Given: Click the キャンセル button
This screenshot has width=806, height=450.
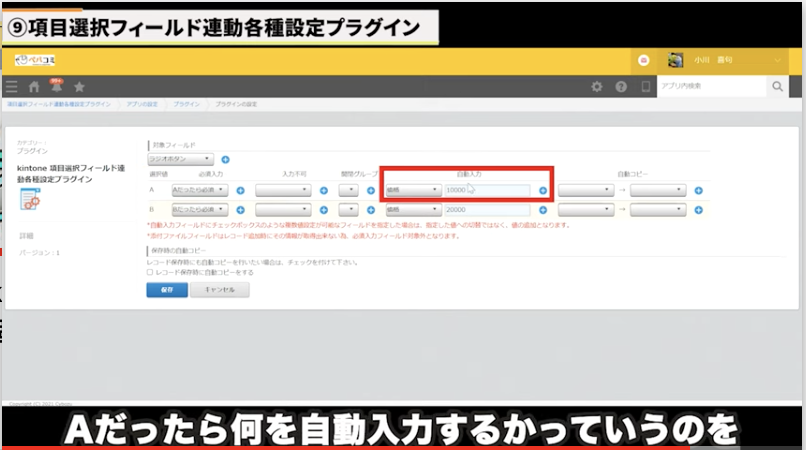Looking at the screenshot, I should pos(219,290).
